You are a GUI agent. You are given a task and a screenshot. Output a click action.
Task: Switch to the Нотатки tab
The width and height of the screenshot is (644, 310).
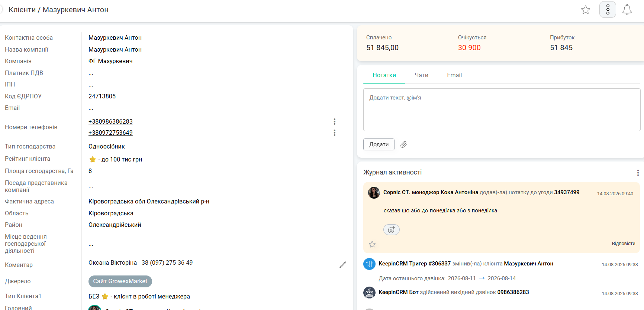[384, 75]
